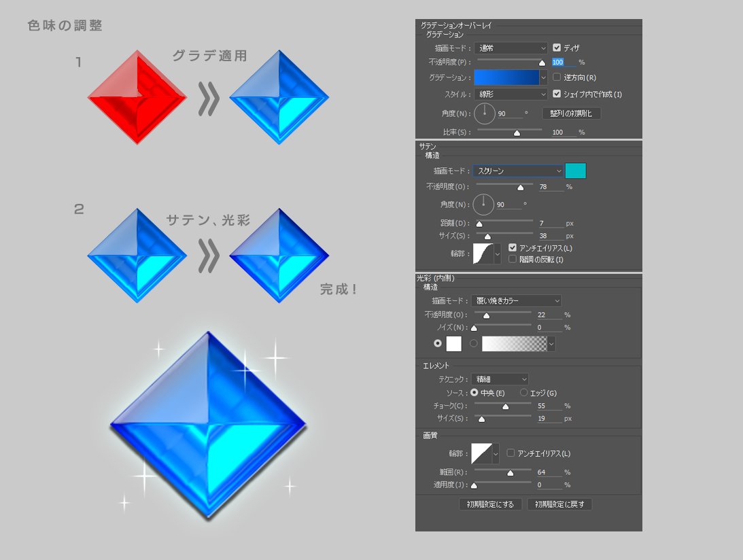Click the Satin section angle dial
Image resolution: width=743 pixels, height=560 pixels.
point(484,203)
